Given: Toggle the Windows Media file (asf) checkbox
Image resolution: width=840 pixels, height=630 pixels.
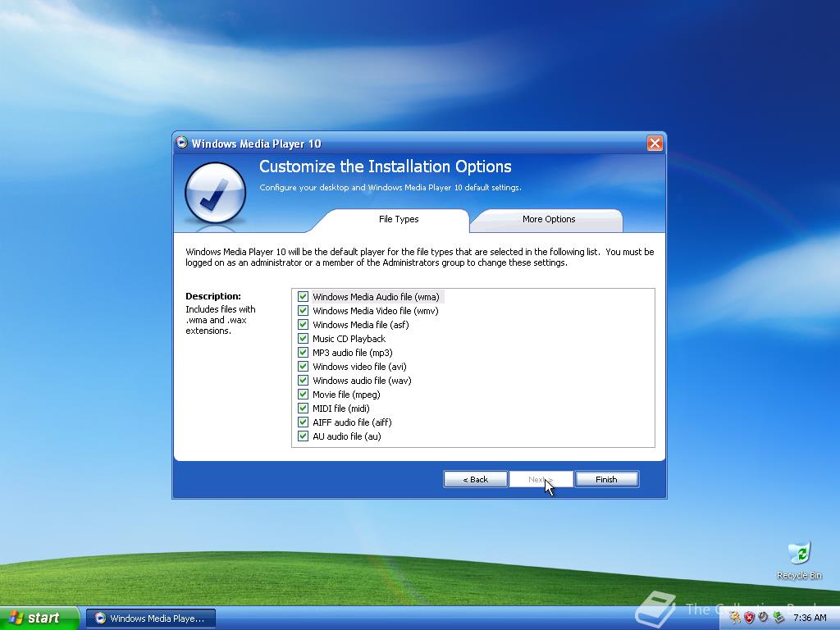Looking at the screenshot, I should click(x=304, y=325).
